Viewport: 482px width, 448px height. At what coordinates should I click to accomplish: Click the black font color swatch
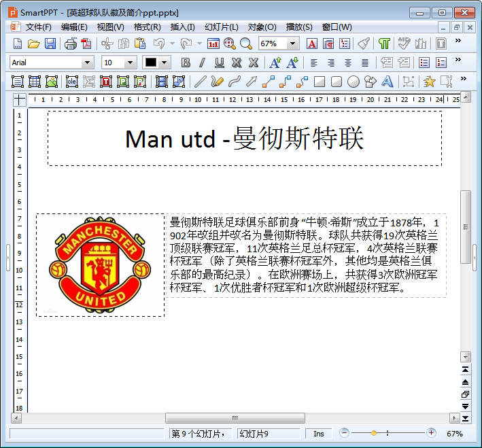151,63
